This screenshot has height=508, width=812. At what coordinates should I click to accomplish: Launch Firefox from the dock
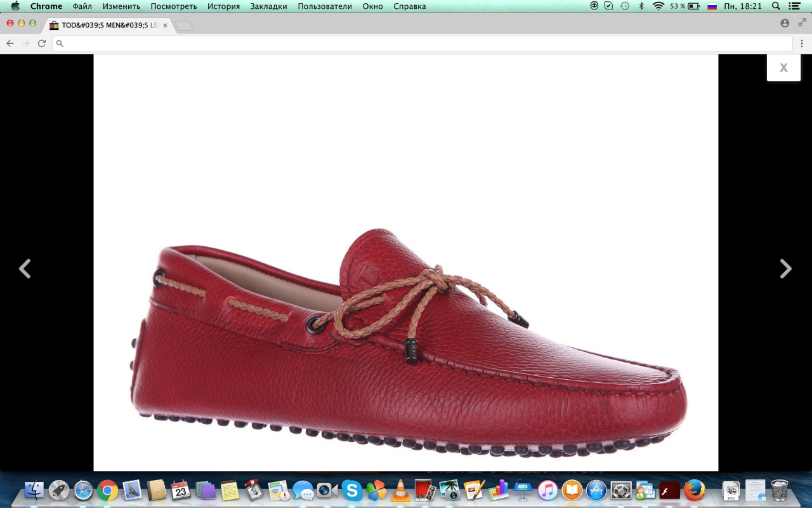click(x=695, y=490)
